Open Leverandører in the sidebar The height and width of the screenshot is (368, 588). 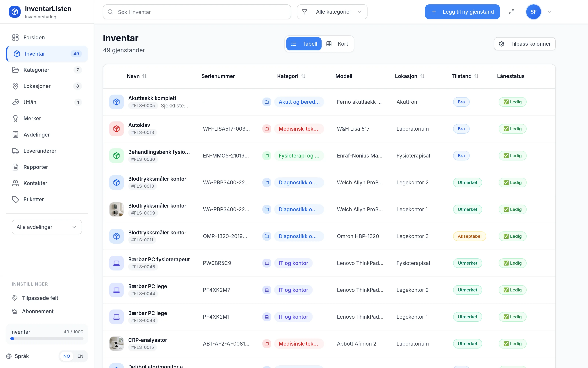point(47,151)
